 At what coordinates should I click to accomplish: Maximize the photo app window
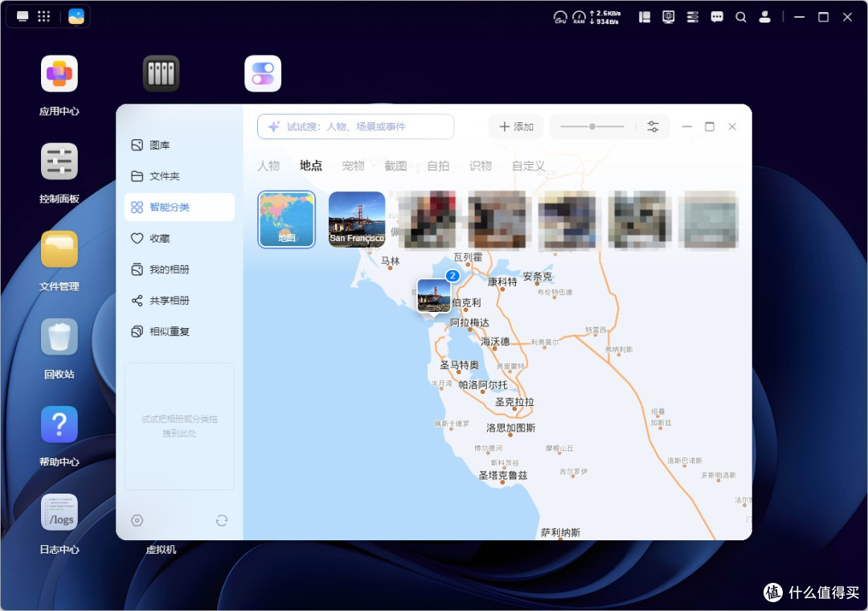click(x=710, y=126)
